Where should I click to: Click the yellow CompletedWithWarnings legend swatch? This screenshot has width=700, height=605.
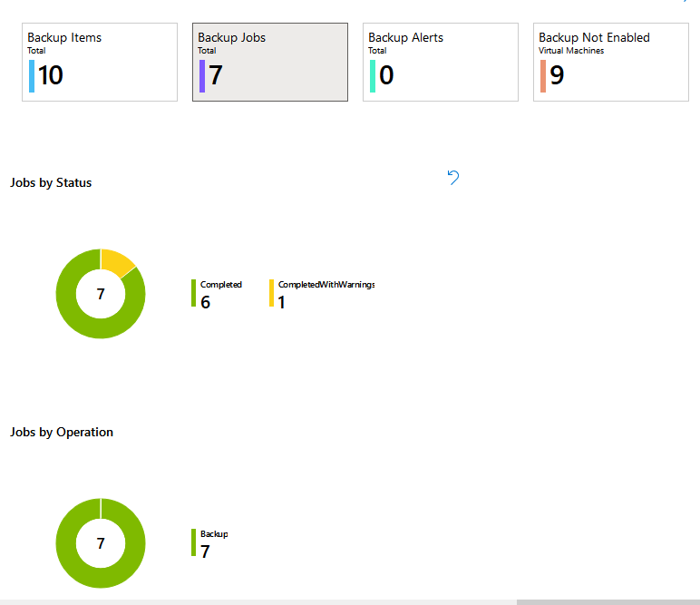[271, 293]
